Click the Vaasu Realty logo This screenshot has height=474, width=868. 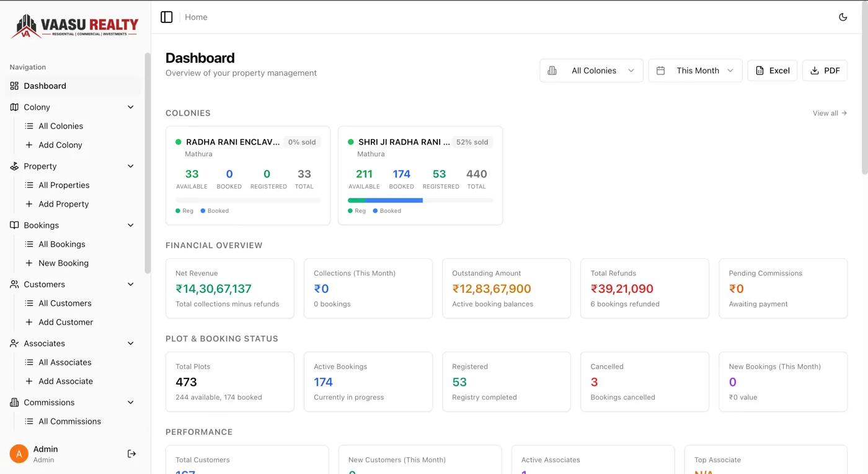tap(75, 26)
